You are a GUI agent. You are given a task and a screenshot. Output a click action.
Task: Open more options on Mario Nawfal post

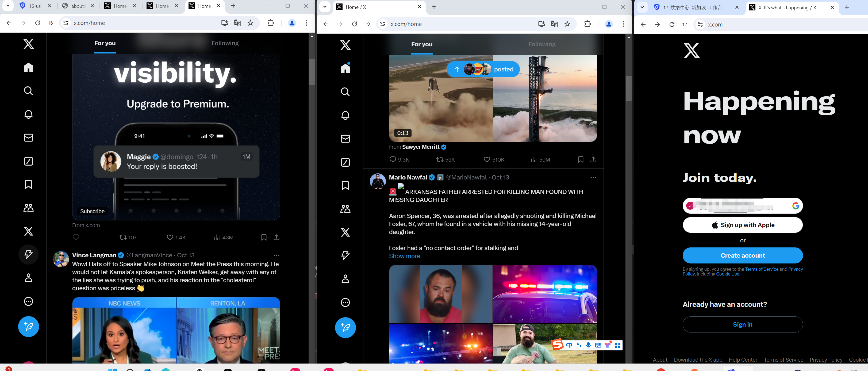pos(593,177)
